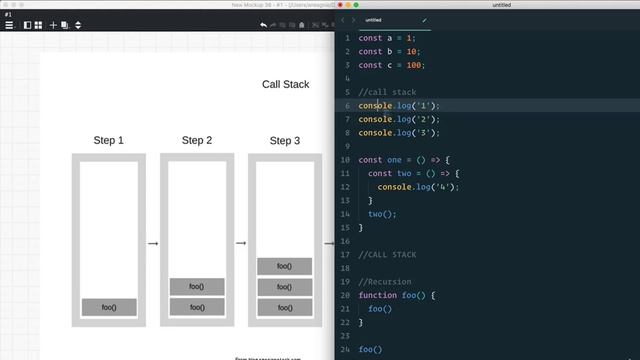Select the middle foo() box in Step 3 stack
Image resolution: width=640 pixels, height=360 pixels.
coord(284,287)
